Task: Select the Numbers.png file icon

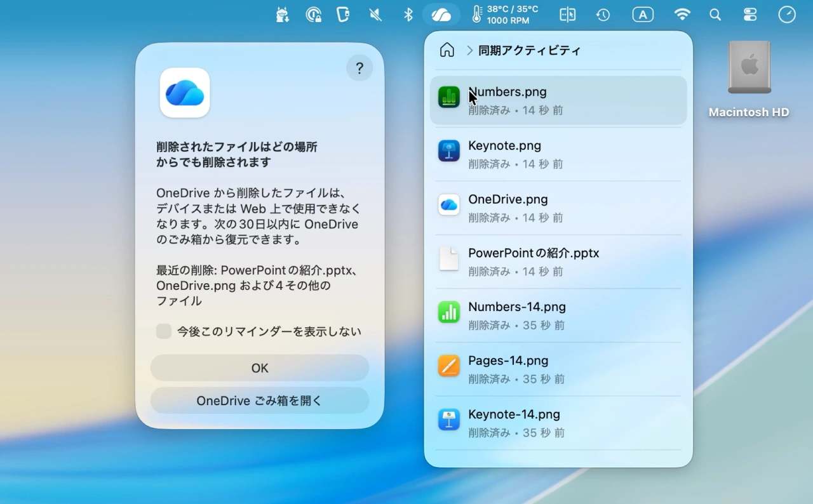Action: pyautogui.click(x=449, y=96)
